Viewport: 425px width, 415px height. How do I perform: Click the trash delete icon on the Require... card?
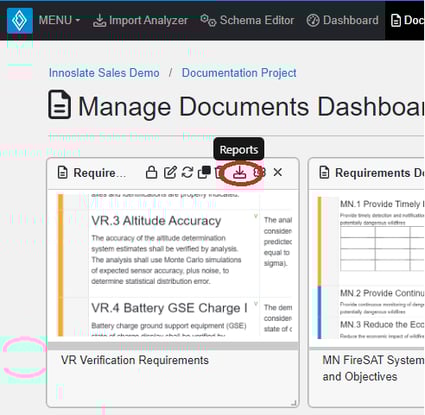coord(219,172)
